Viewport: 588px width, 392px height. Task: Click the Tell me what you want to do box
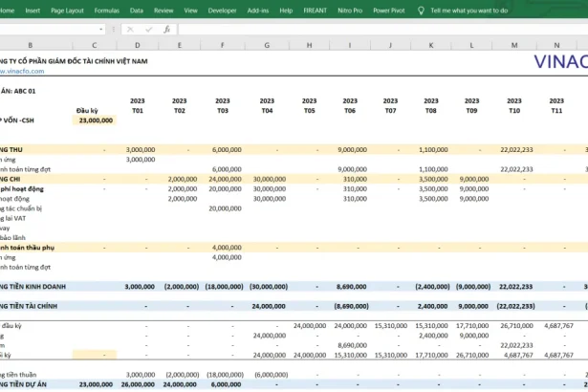pyautogui.click(x=469, y=11)
